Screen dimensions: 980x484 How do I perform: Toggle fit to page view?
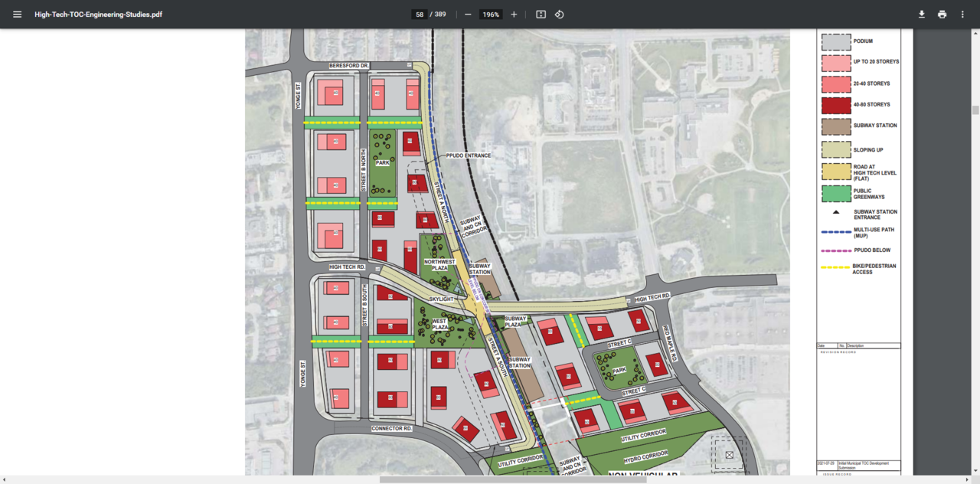click(541, 15)
